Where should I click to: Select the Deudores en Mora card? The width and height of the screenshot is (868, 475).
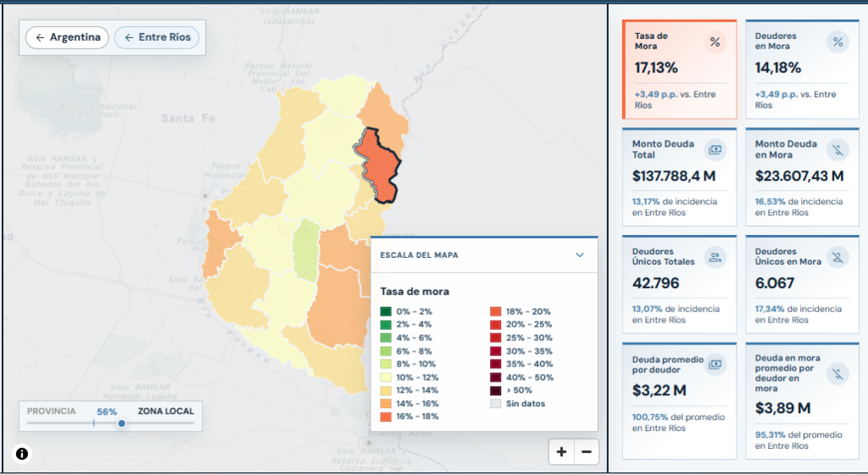pyautogui.click(x=802, y=70)
